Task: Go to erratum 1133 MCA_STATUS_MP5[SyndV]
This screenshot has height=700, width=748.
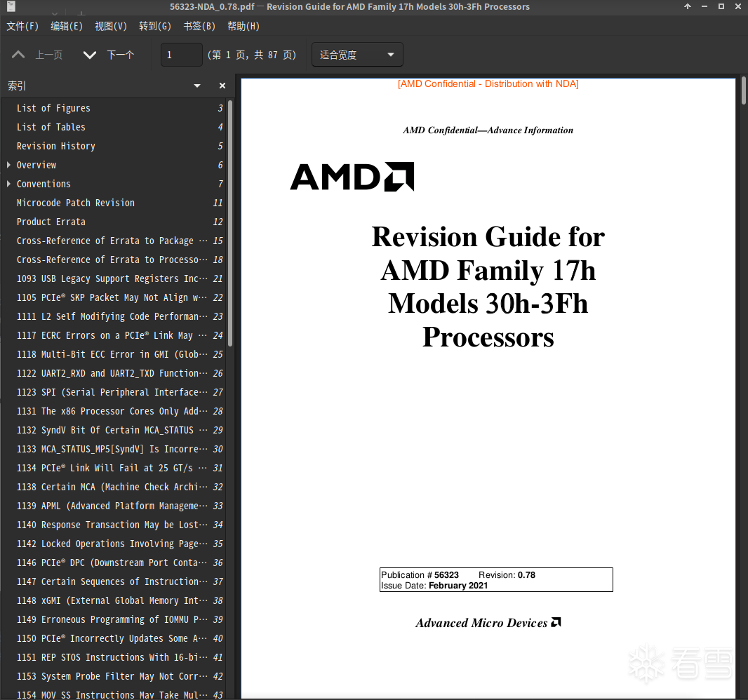Action: tap(114, 449)
